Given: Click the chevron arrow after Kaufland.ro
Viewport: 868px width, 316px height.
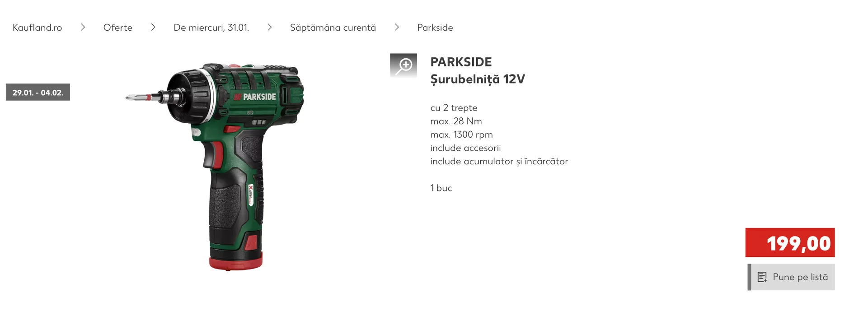Looking at the screenshot, I should 83,28.
